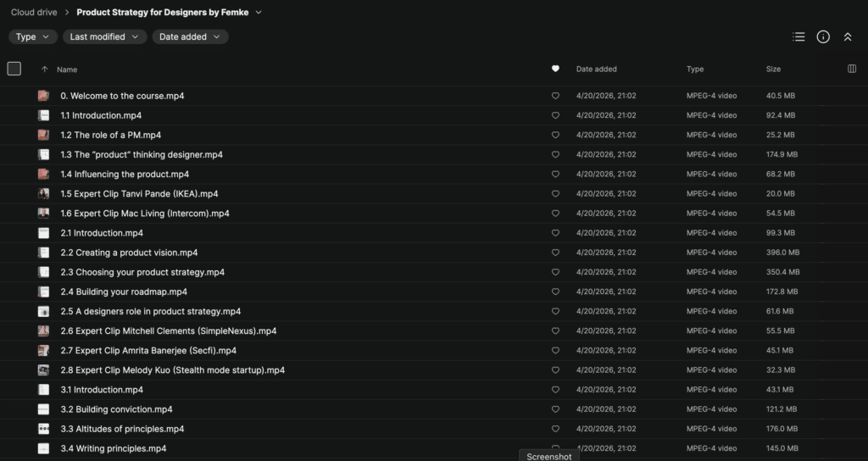Sort by the Date added column header
Screen dimensions: 868x461
(x=597, y=69)
